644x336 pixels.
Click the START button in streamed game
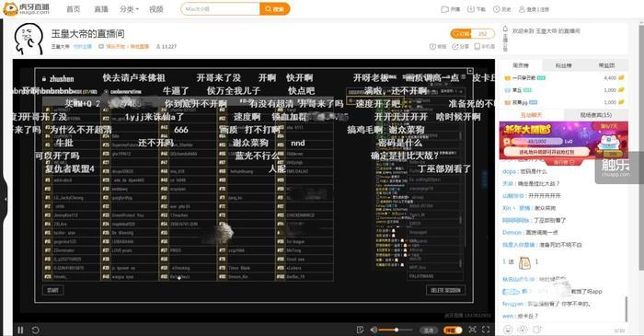tap(53, 290)
